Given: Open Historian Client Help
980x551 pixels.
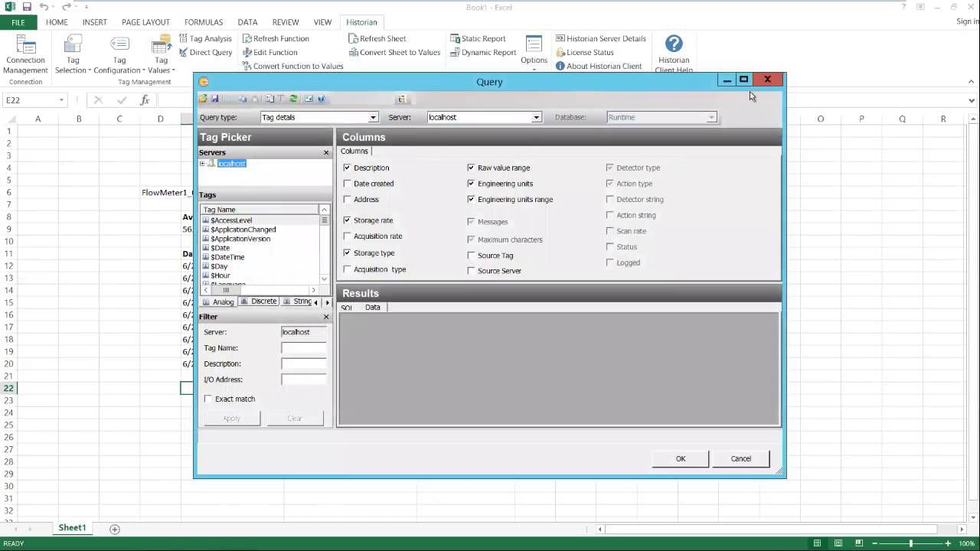Looking at the screenshot, I should point(674,54).
